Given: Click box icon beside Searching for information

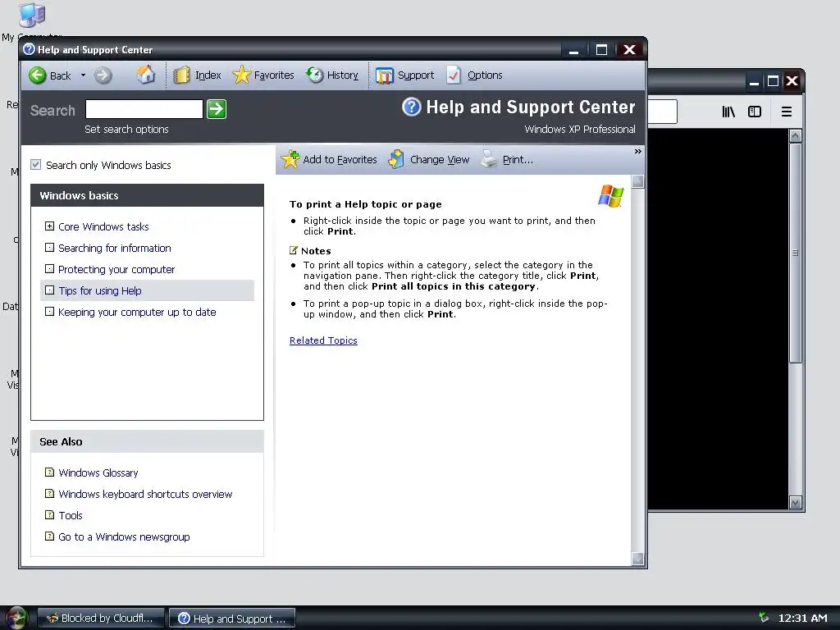Looking at the screenshot, I should click(49, 248).
